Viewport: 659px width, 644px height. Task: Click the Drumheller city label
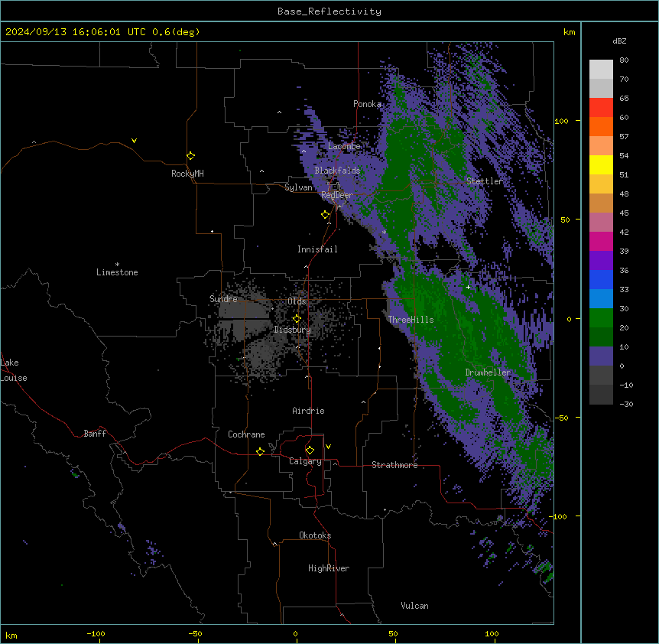point(488,372)
